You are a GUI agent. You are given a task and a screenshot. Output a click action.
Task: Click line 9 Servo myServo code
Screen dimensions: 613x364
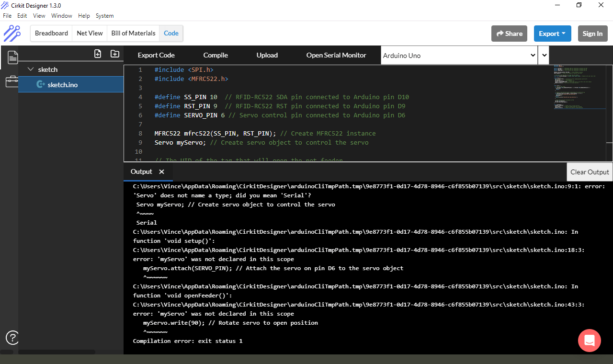[x=261, y=143]
